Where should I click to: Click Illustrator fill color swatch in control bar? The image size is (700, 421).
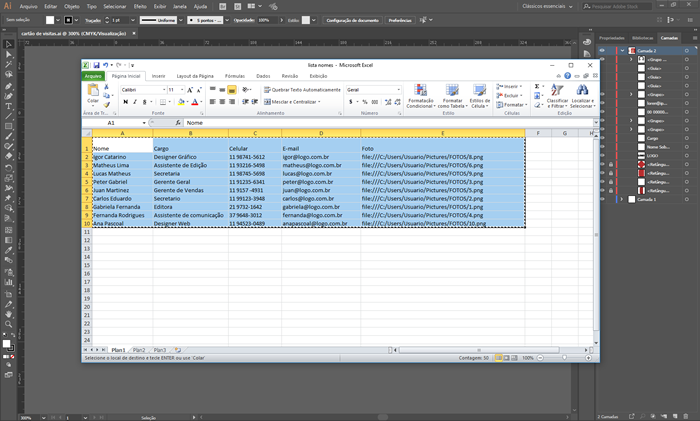50,20
